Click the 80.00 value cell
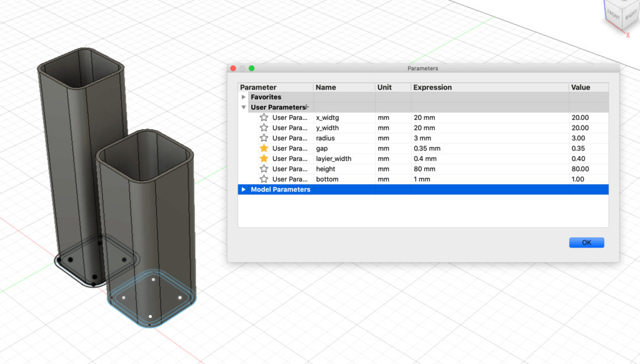 589,169
